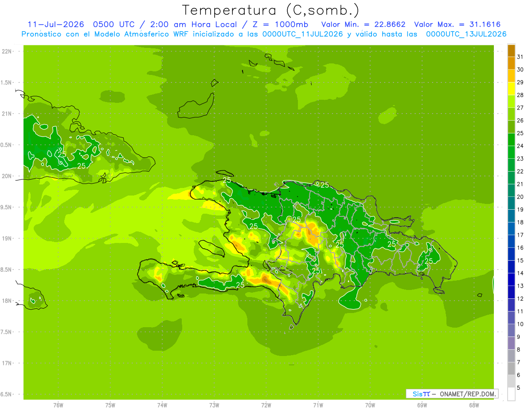Click the legend value "5"
Viewport: 532px width, 411px height.
pyautogui.click(x=519, y=388)
